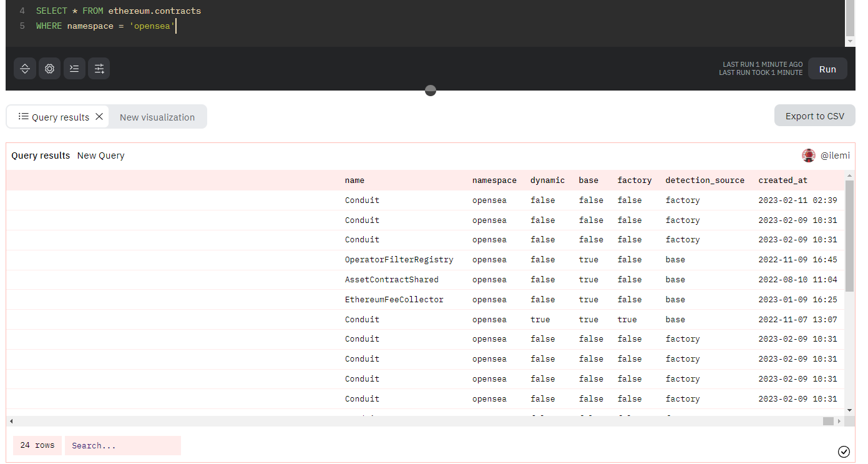The width and height of the screenshot is (868, 464).
Task: Open the query parameters sliders icon
Action: pos(99,69)
